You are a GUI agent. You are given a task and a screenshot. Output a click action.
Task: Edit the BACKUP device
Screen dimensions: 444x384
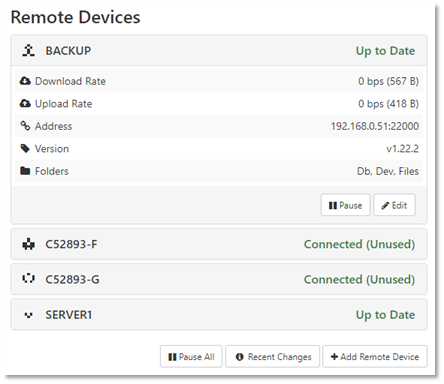[x=394, y=205]
